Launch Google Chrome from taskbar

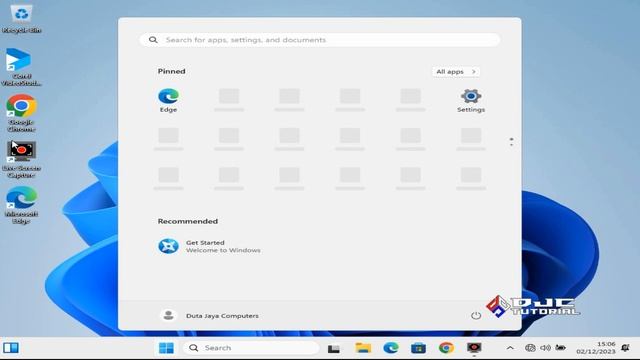pos(446,348)
